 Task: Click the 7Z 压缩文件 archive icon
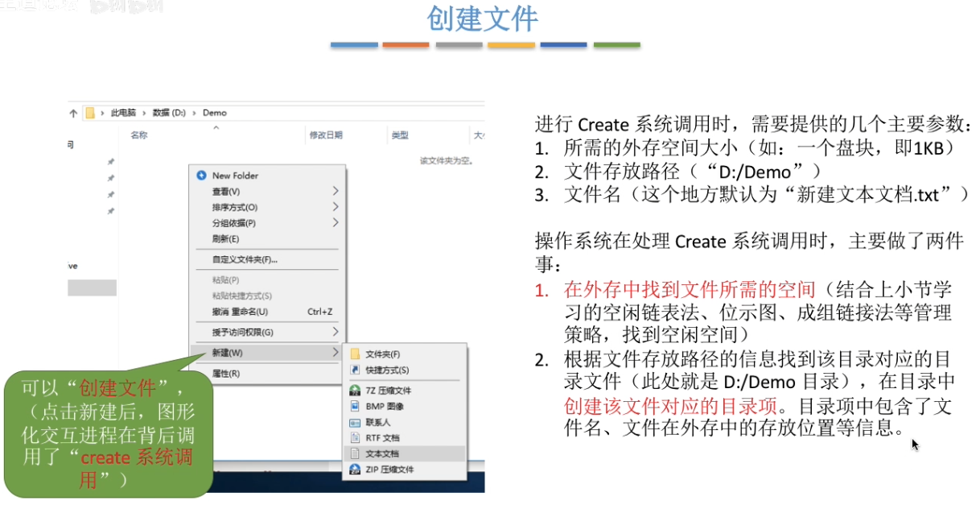point(355,391)
